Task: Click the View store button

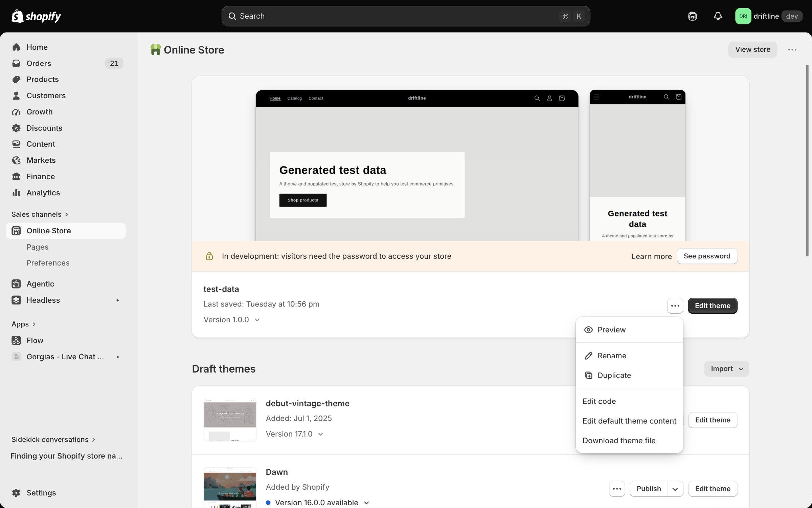Action: (x=752, y=50)
